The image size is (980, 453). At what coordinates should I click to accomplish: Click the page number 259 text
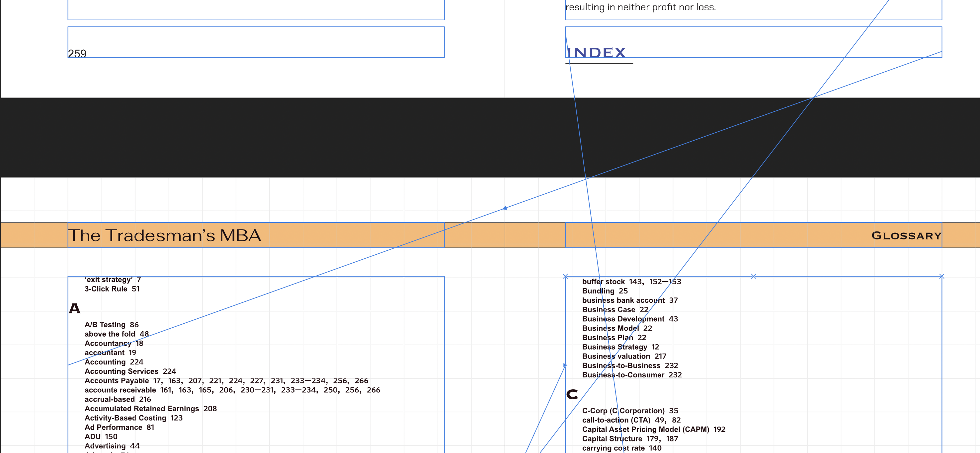pyautogui.click(x=77, y=55)
